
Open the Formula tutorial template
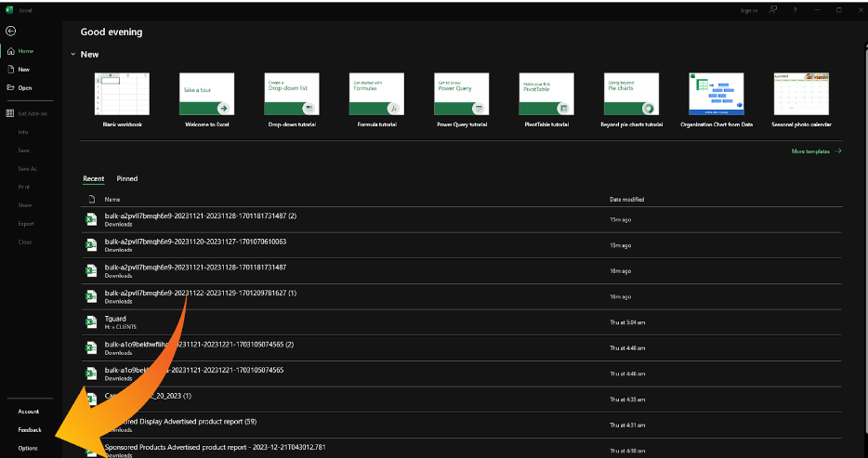[376, 100]
